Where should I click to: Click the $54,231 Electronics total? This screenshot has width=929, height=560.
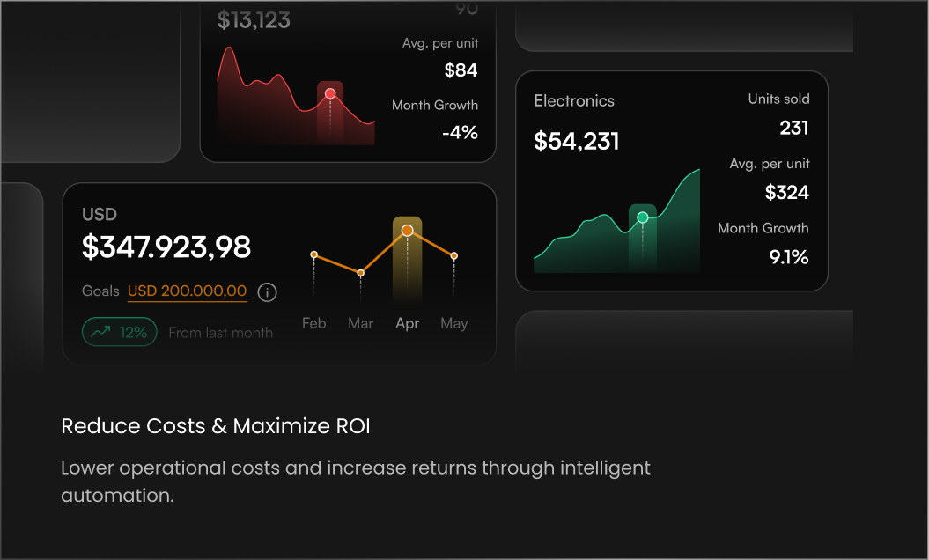[x=577, y=141]
